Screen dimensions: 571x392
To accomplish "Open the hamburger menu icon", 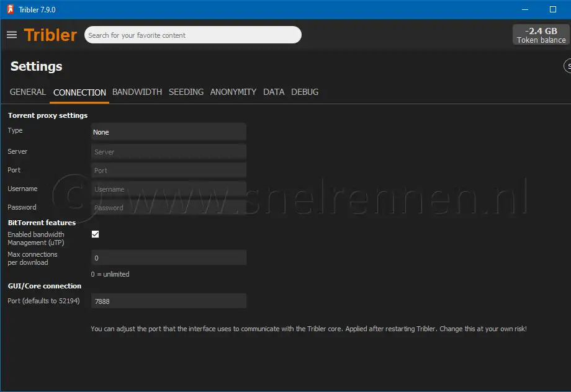I will [12, 35].
